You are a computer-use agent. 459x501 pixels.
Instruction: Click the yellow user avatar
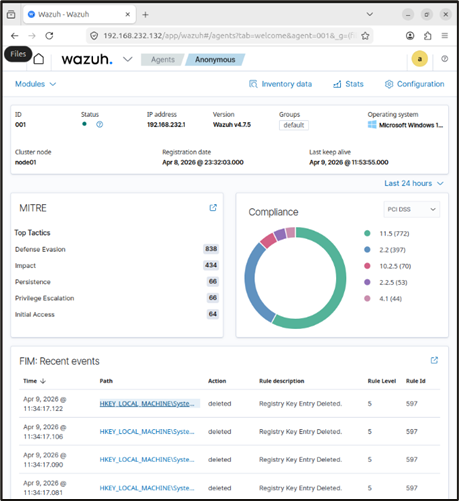[x=420, y=59]
